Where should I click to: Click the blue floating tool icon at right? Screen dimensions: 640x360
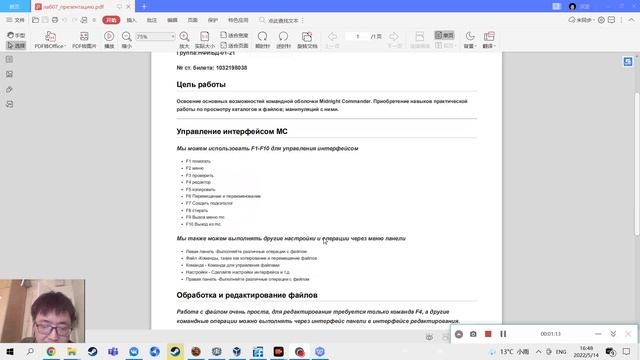628,61
